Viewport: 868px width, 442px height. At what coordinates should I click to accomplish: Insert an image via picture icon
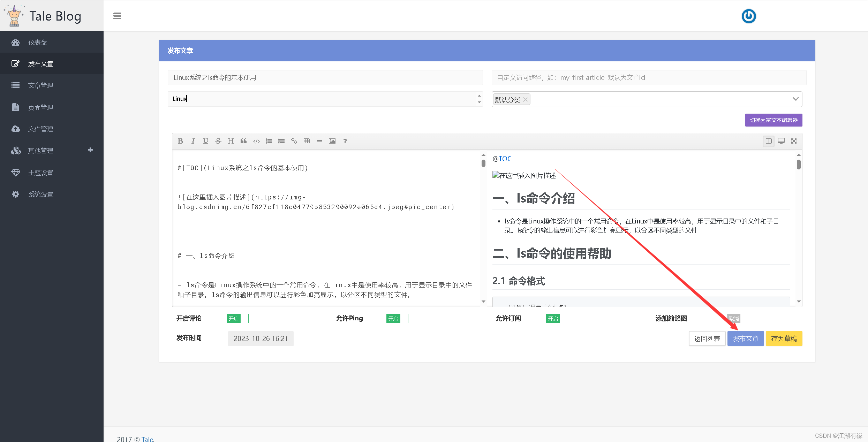(332, 141)
